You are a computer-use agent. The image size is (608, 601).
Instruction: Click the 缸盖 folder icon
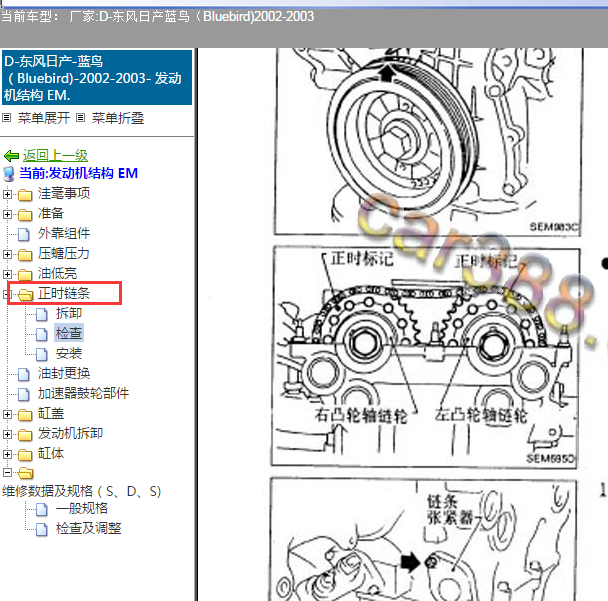[x=25, y=413]
